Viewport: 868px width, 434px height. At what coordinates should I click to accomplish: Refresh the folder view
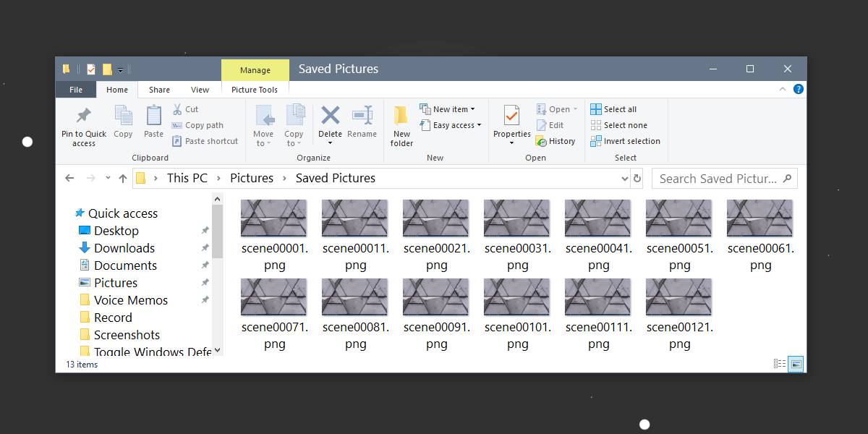[637, 178]
